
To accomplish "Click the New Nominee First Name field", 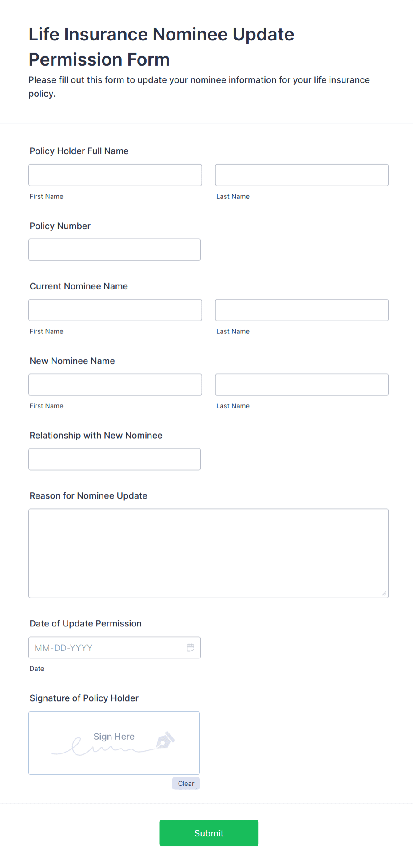I will [x=115, y=384].
